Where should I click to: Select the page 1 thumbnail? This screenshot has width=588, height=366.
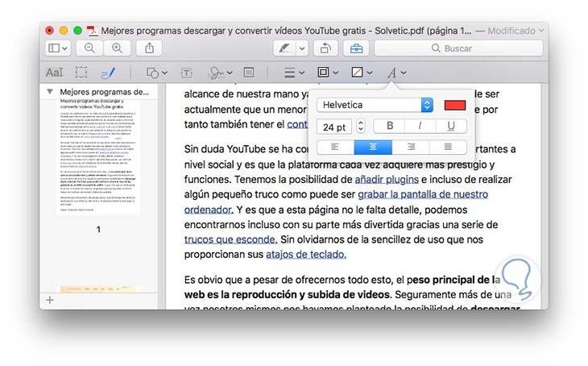[x=98, y=156]
